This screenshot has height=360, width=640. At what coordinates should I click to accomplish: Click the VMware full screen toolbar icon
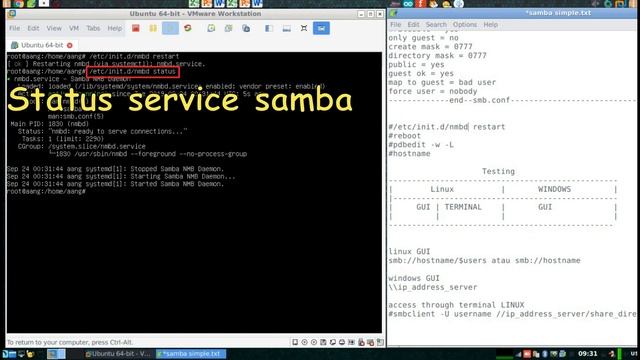304,28
